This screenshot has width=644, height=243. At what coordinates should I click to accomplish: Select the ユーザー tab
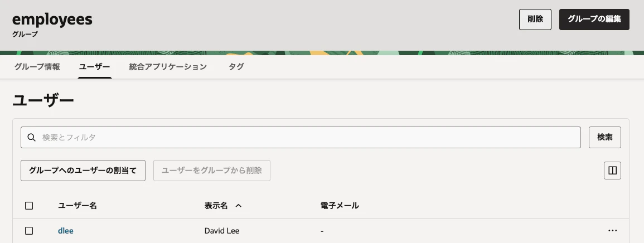pos(94,66)
